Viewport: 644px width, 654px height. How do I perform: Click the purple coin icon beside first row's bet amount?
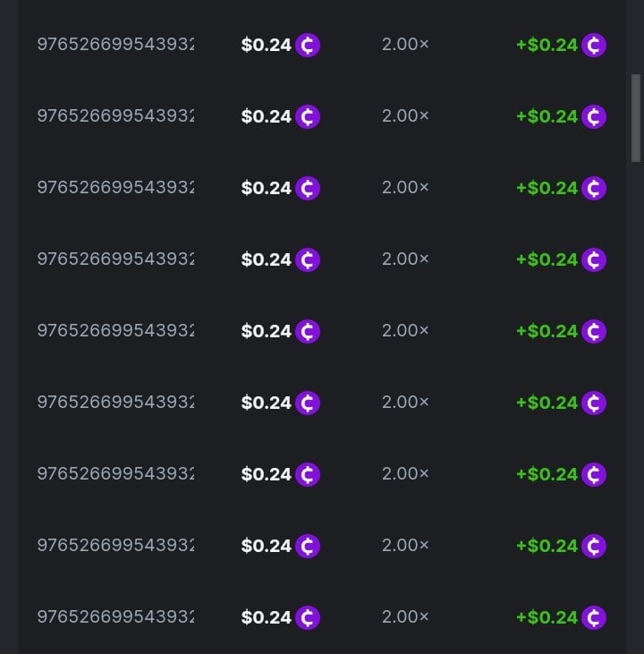(308, 45)
